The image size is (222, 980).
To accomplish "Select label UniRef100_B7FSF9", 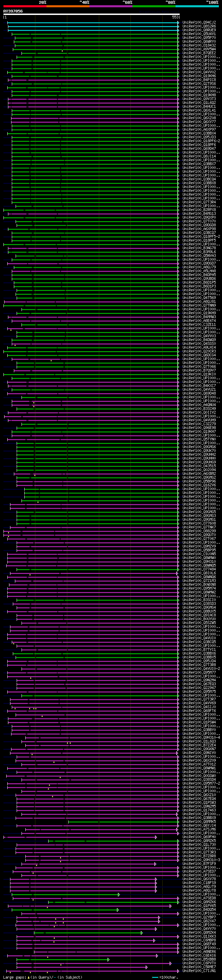I will click(x=199, y=864).
